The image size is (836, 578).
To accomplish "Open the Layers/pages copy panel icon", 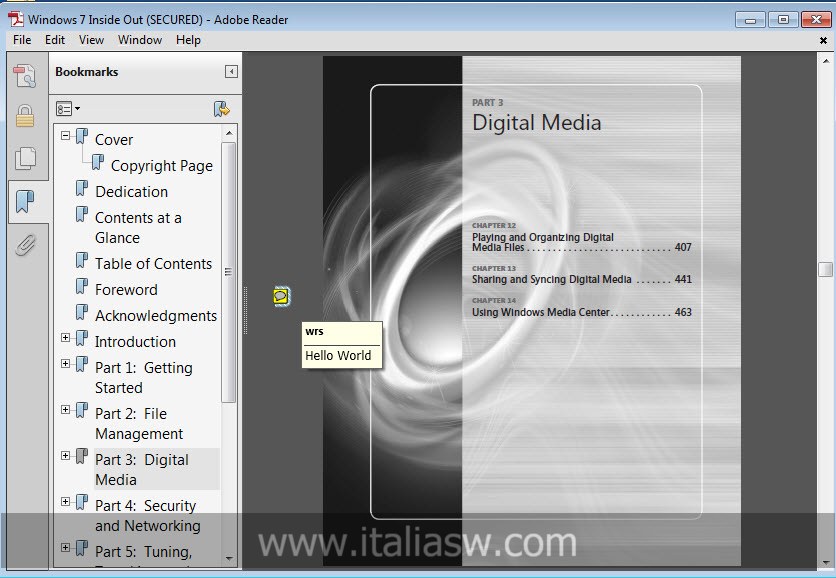I will [25, 158].
